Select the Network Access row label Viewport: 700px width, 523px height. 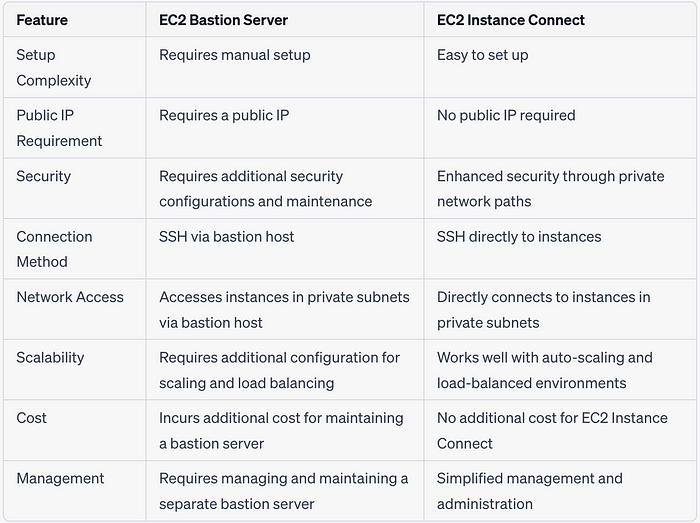tap(70, 297)
